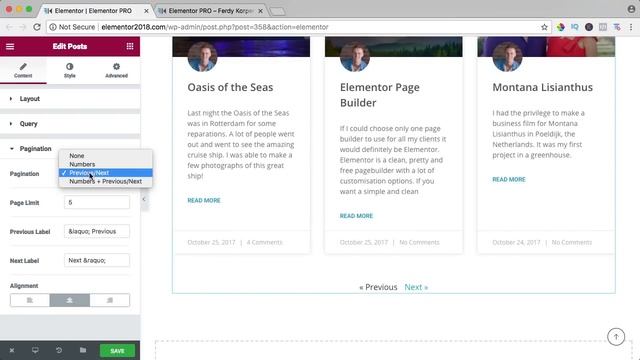The height and width of the screenshot is (360, 640).
Task: Click 4 Comments on Oasis card
Action: click(x=264, y=242)
